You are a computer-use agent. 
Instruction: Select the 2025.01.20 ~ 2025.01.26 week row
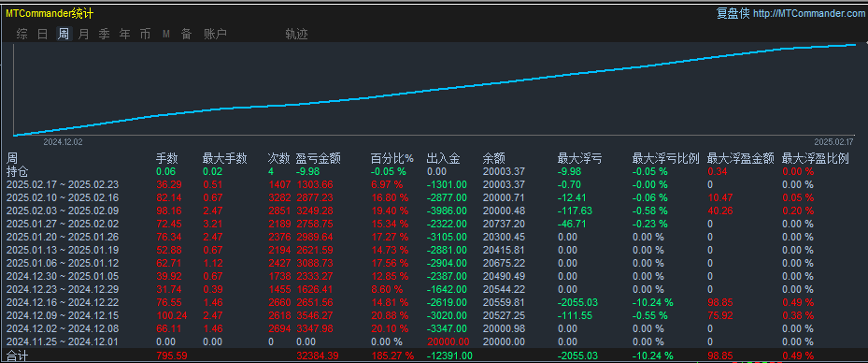tap(434, 238)
